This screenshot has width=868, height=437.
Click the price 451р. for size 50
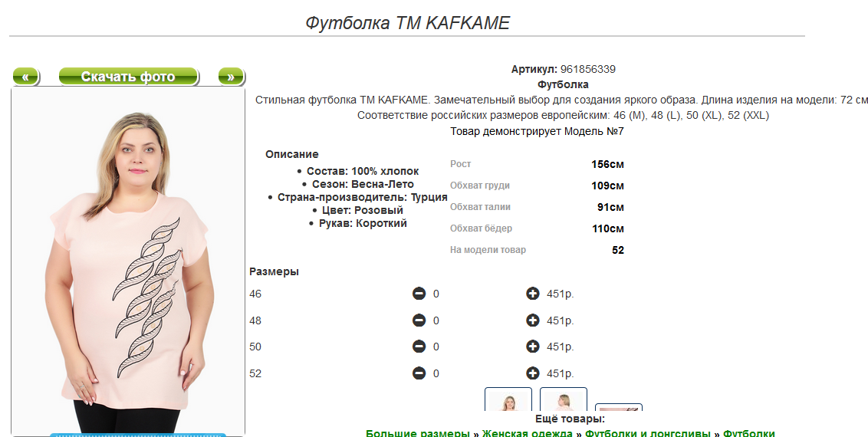pos(561,347)
